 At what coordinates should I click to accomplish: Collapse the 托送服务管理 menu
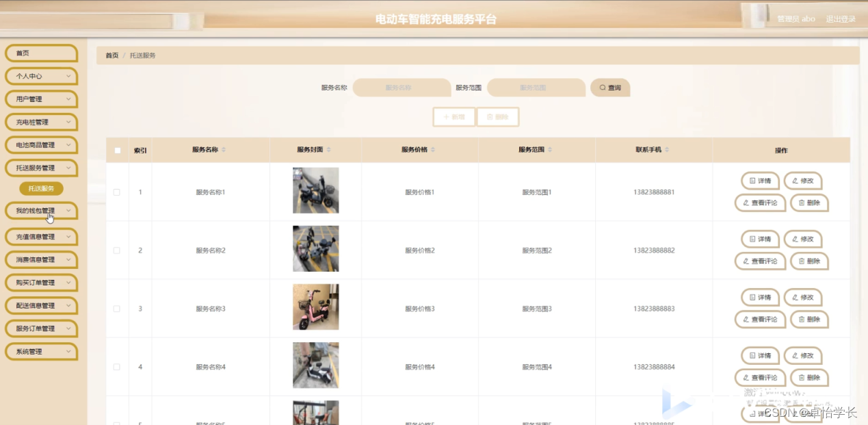41,168
